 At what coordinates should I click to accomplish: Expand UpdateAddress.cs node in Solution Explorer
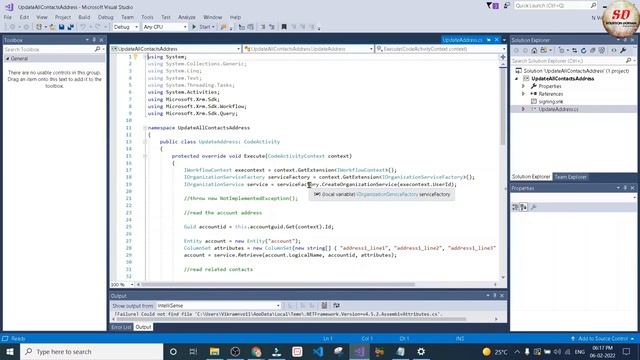(524, 109)
